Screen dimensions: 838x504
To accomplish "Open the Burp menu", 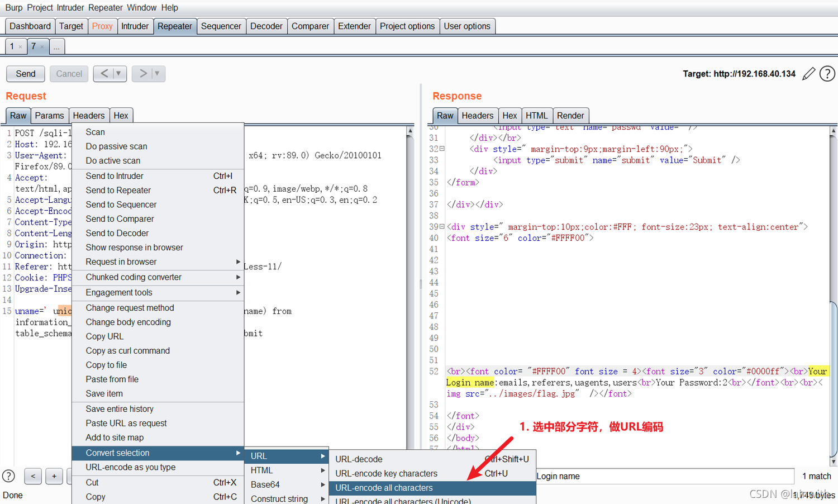I will [14, 7].
